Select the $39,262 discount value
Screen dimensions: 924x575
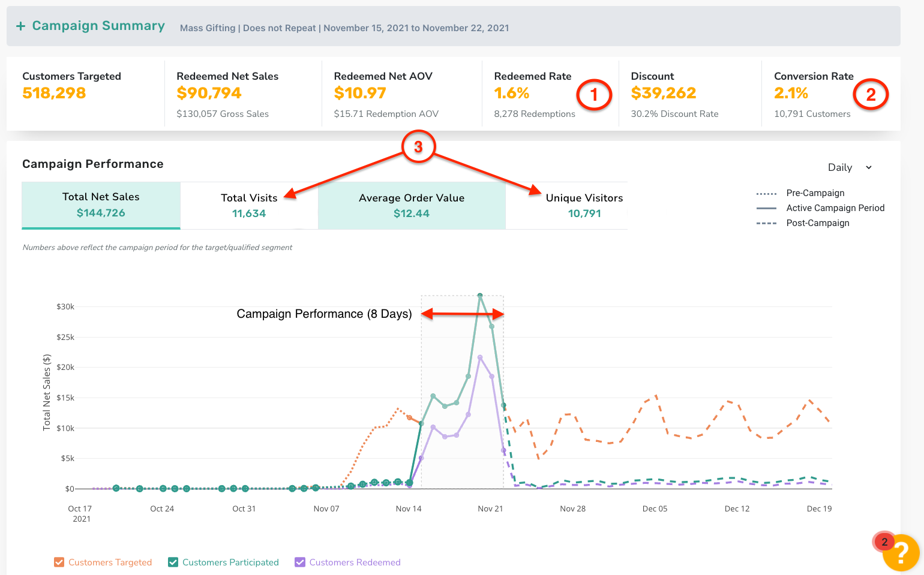664,94
